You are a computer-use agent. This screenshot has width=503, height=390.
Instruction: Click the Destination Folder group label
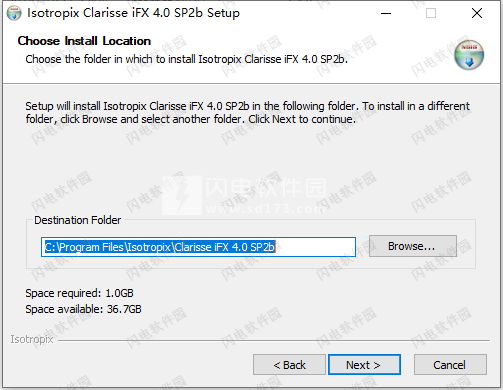[x=78, y=220]
